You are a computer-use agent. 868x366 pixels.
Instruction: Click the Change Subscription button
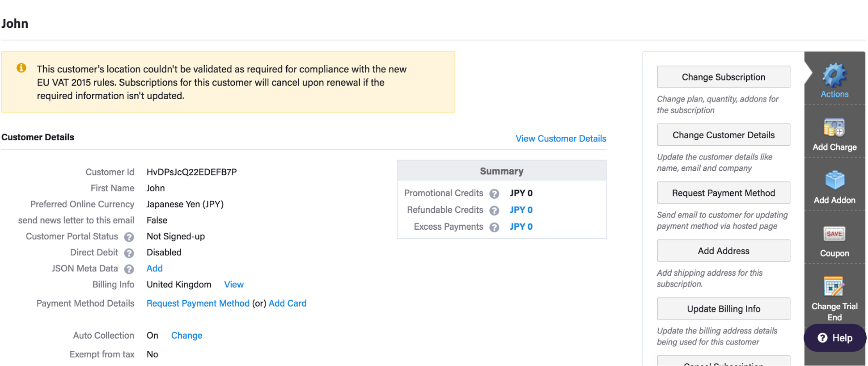tap(723, 77)
